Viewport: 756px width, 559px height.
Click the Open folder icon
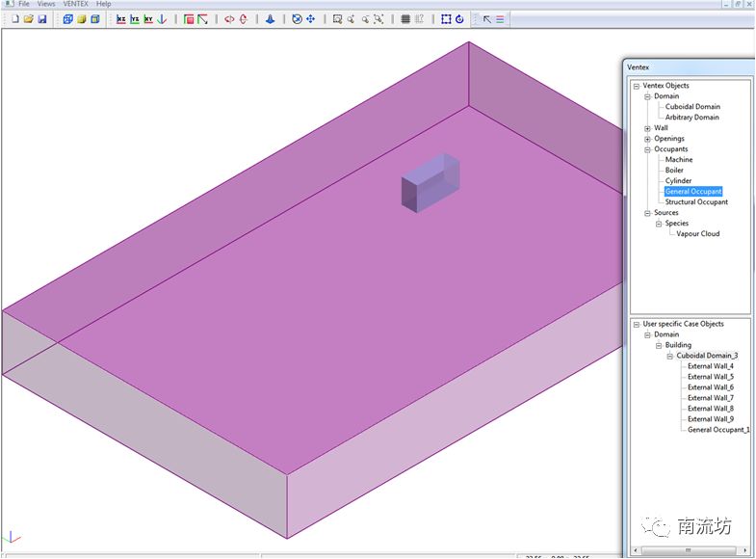(x=29, y=19)
